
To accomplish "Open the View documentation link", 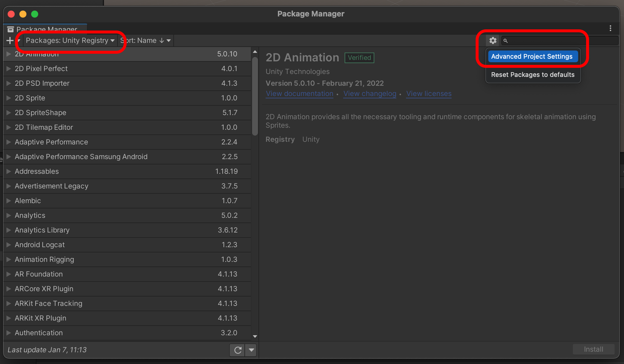I will pyautogui.click(x=299, y=94).
